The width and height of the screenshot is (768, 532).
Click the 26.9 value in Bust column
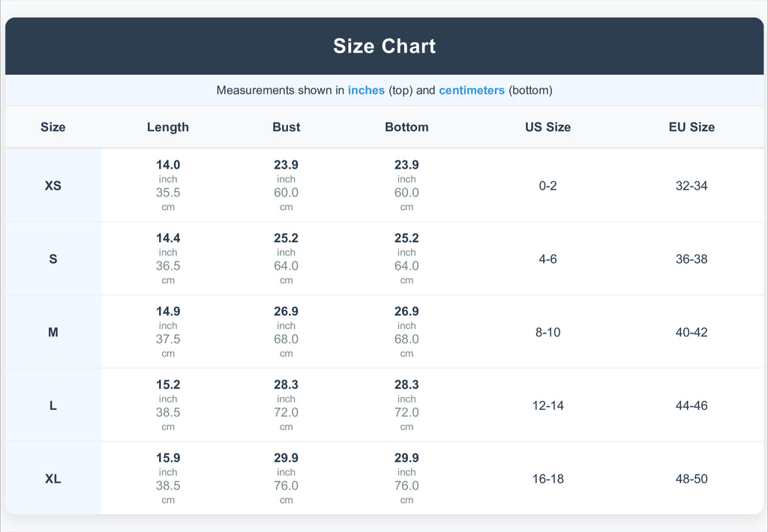(286, 312)
